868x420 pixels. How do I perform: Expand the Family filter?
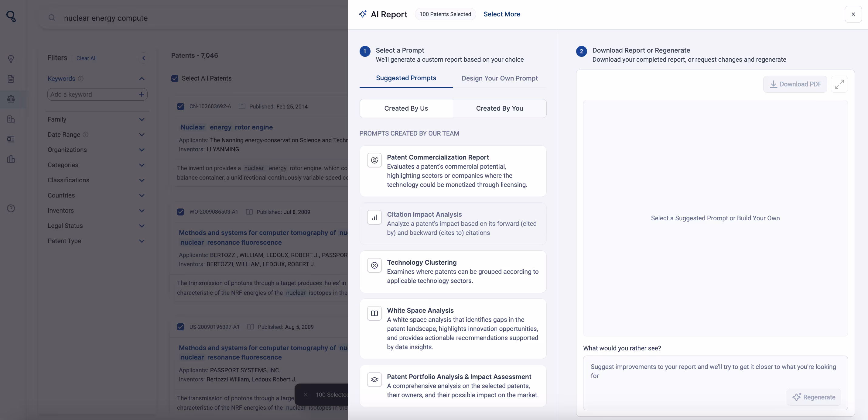(142, 119)
